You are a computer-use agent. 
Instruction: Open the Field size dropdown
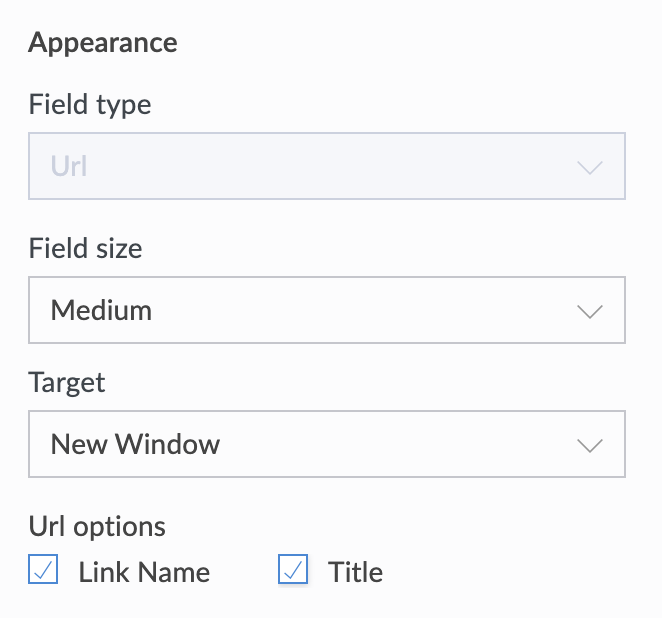point(326,310)
